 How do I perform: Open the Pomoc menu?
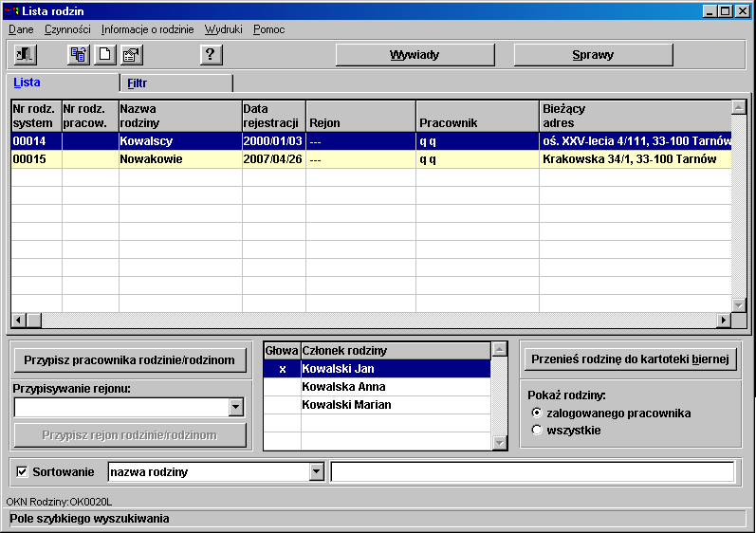click(269, 29)
